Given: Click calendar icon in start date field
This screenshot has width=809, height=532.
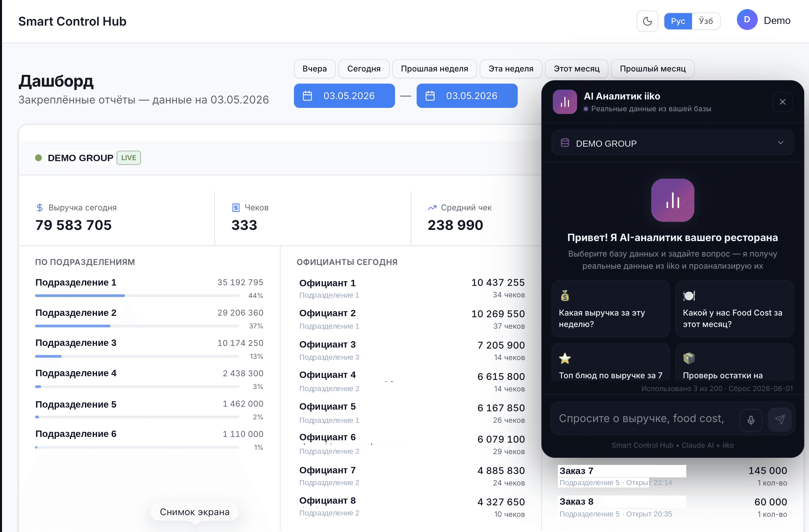Looking at the screenshot, I should 307,96.
